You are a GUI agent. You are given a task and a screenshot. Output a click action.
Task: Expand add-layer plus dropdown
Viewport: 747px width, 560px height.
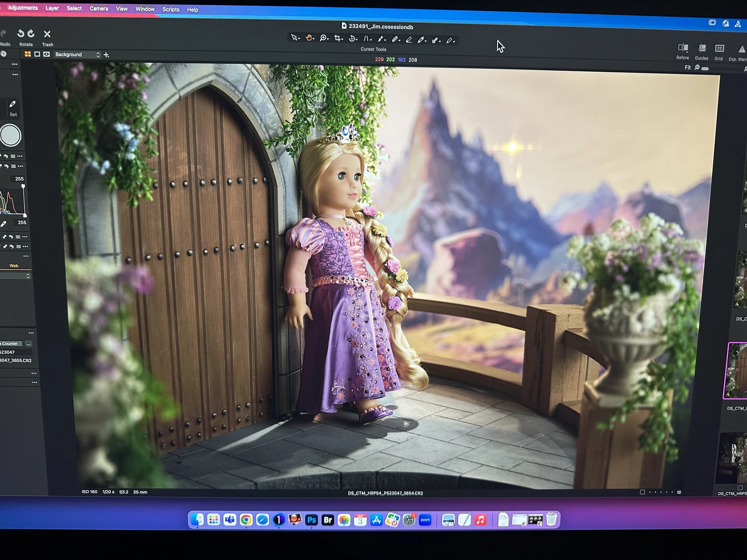[x=106, y=55]
